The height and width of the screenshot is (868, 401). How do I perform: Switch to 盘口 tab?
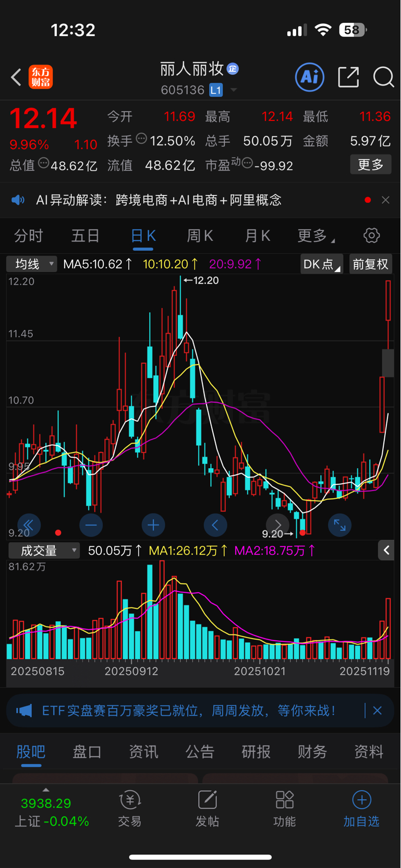click(87, 752)
